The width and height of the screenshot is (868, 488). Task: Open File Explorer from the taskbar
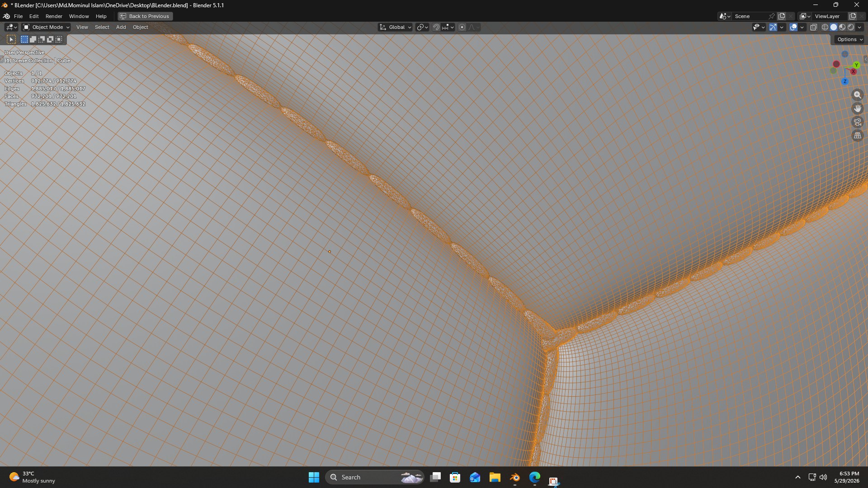point(495,477)
